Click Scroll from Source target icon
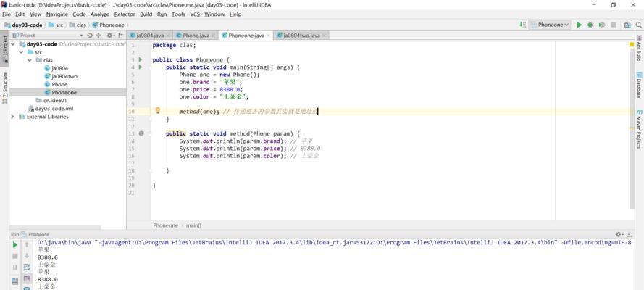 90,36
